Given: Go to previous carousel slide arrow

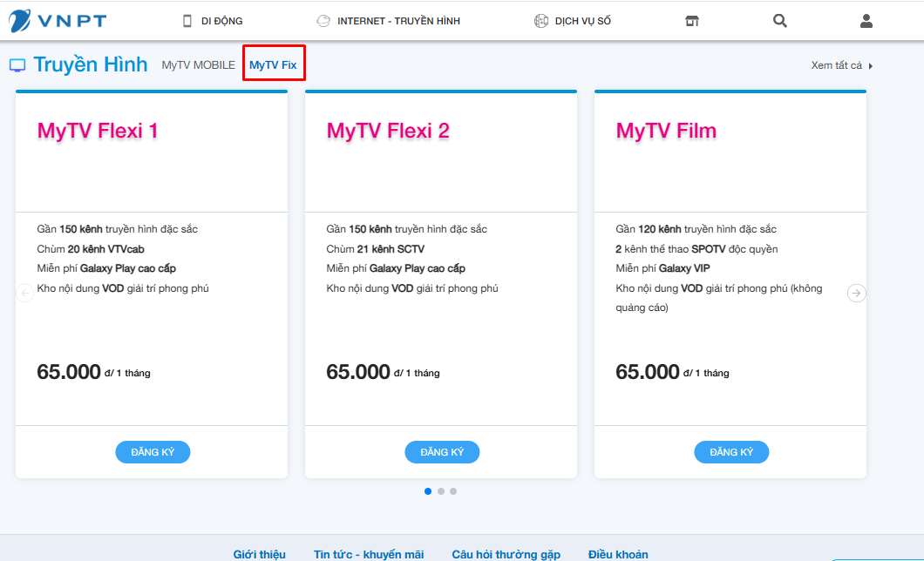Looking at the screenshot, I should 24,293.
